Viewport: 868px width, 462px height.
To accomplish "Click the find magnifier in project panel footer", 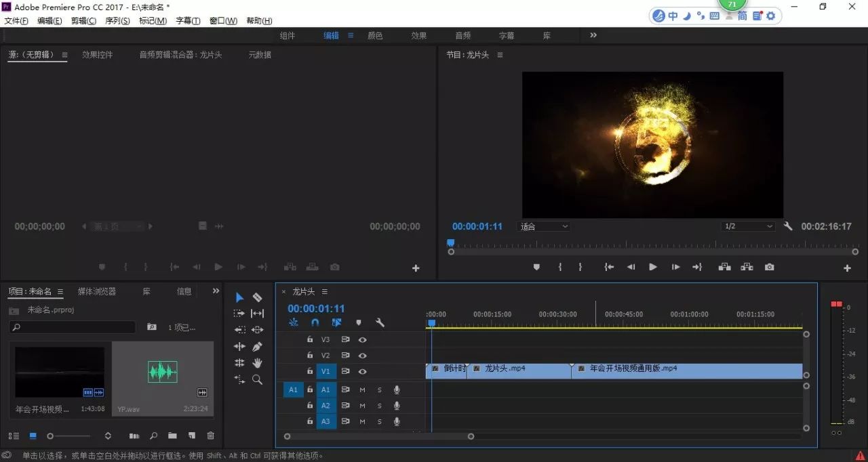I will 154,436.
